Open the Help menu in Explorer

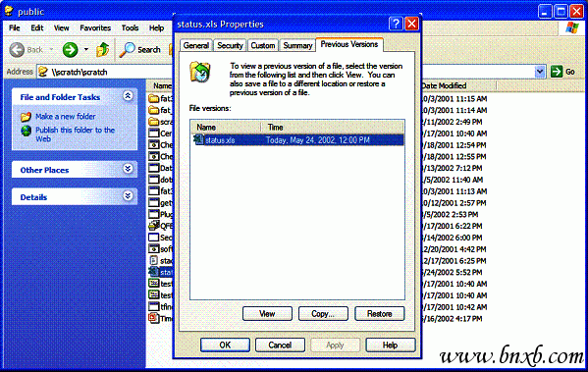point(156,27)
